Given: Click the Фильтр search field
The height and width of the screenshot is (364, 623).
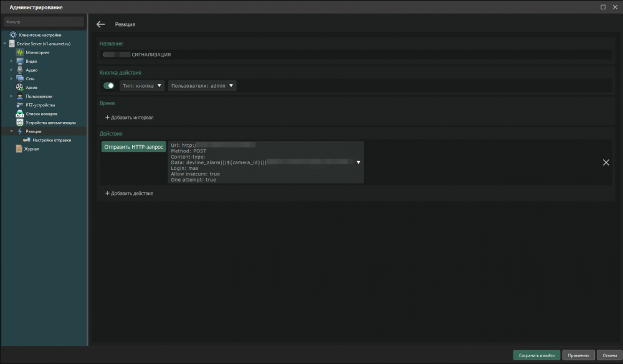Looking at the screenshot, I should coord(44,22).
